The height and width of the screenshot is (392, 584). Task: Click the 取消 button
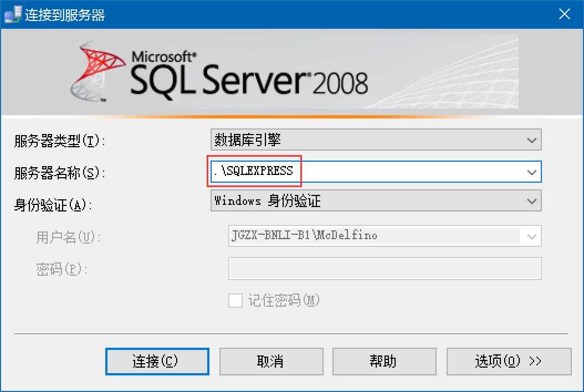271,361
